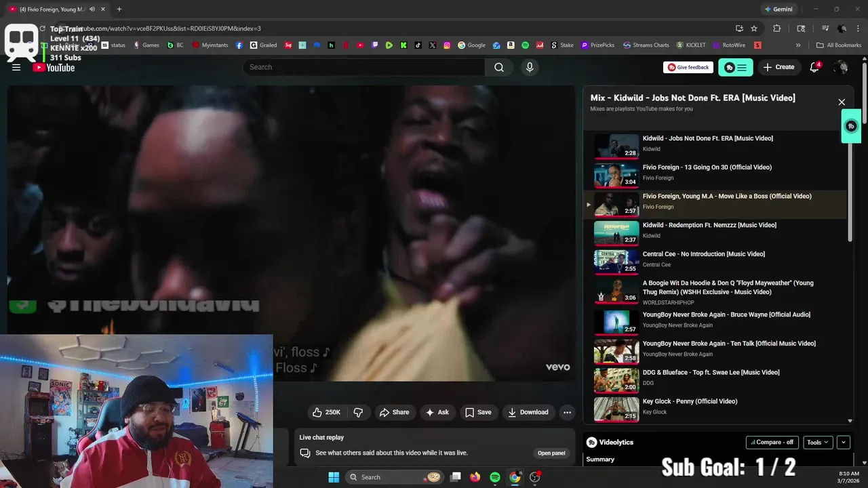This screenshot has width=868, height=488.
Task: Play Kidwild - Jobs Not Done thumbnail
Action: [x=616, y=146]
